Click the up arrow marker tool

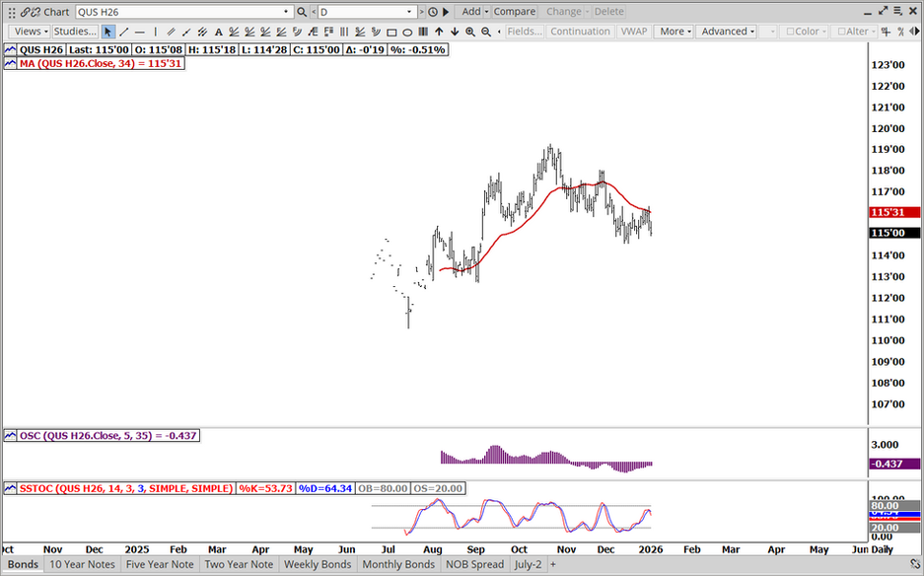439,32
